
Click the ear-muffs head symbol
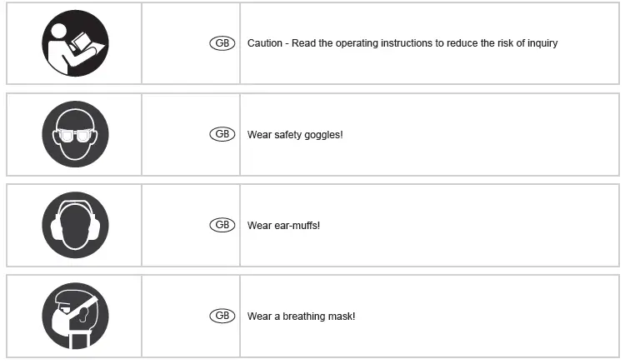point(76,225)
